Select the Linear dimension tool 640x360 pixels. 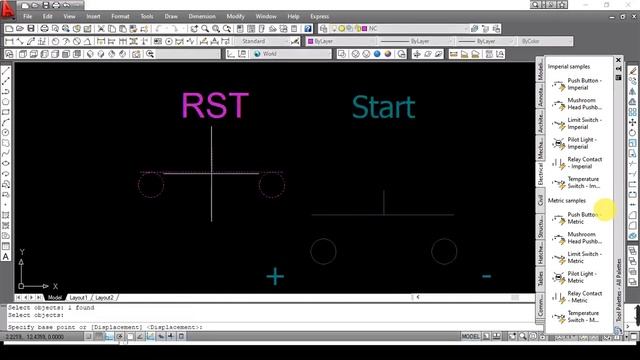click(x=9, y=41)
